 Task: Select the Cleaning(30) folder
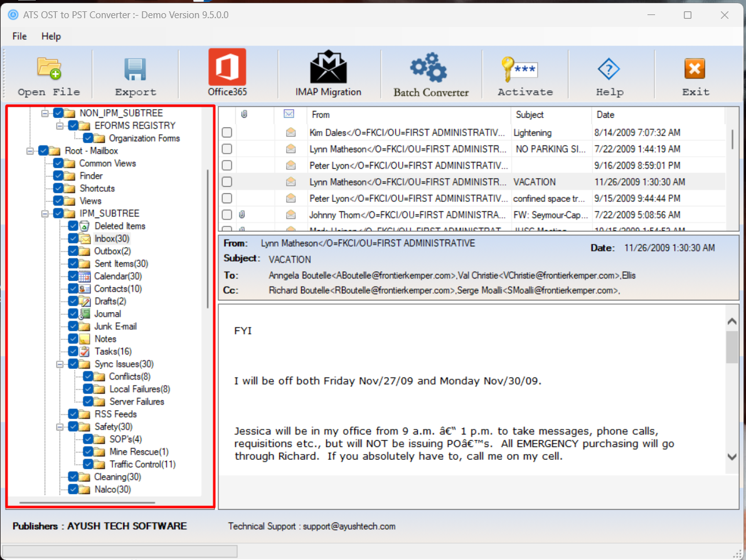click(x=117, y=477)
